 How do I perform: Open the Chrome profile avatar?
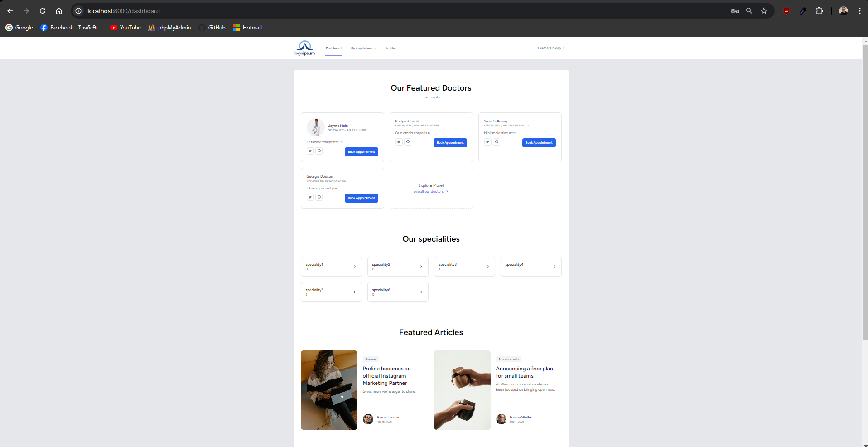click(x=844, y=11)
